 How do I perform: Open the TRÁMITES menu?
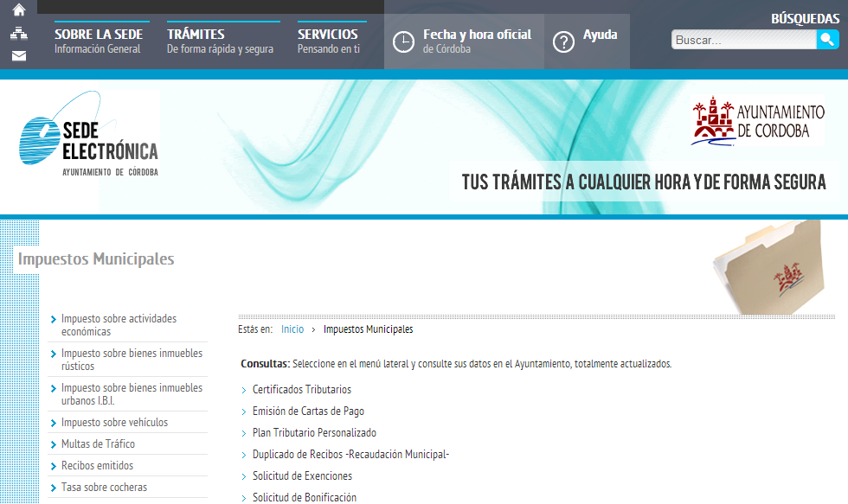point(220,41)
